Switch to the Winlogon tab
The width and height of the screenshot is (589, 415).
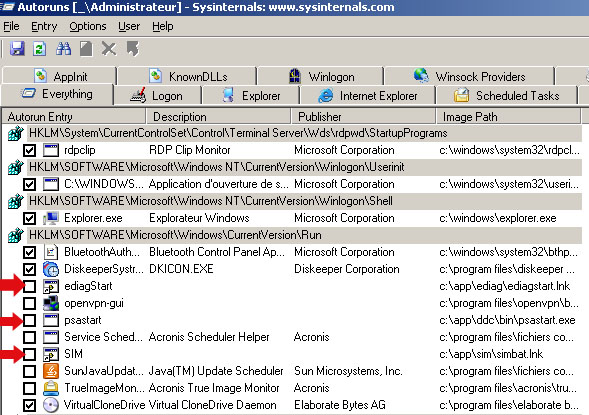(x=320, y=76)
